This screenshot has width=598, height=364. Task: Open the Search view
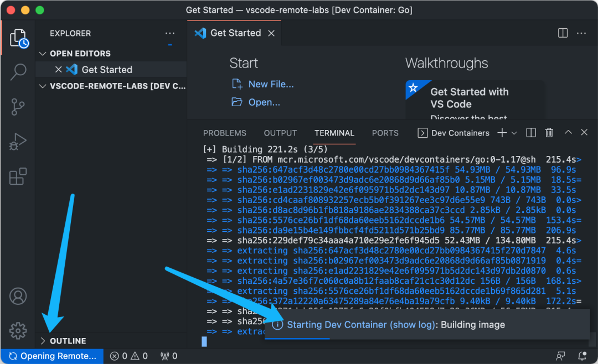[18, 72]
